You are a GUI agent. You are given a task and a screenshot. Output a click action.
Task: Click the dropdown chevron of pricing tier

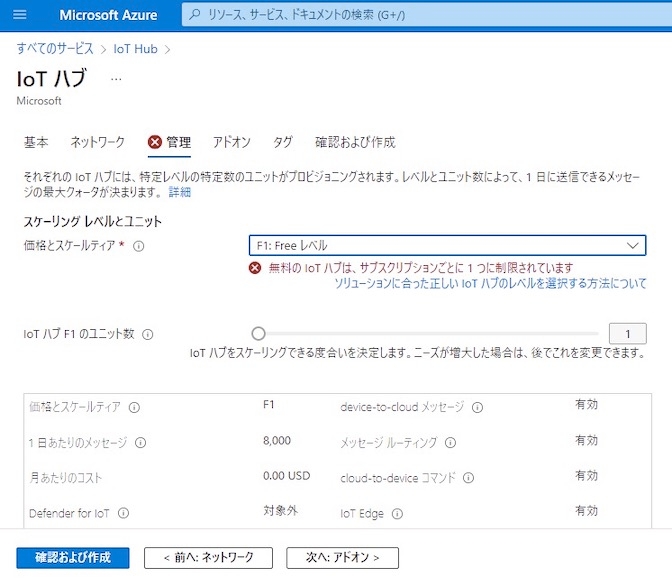pyautogui.click(x=633, y=246)
